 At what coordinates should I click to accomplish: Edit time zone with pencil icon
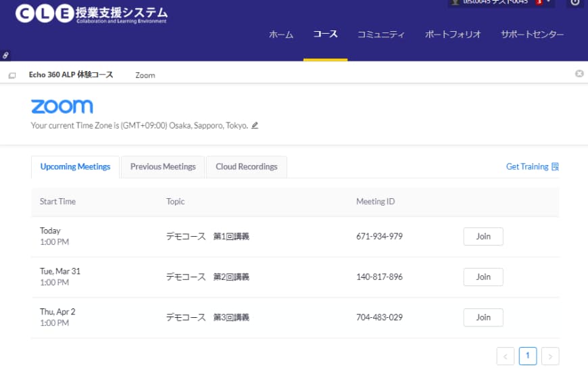(x=255, y=125)
